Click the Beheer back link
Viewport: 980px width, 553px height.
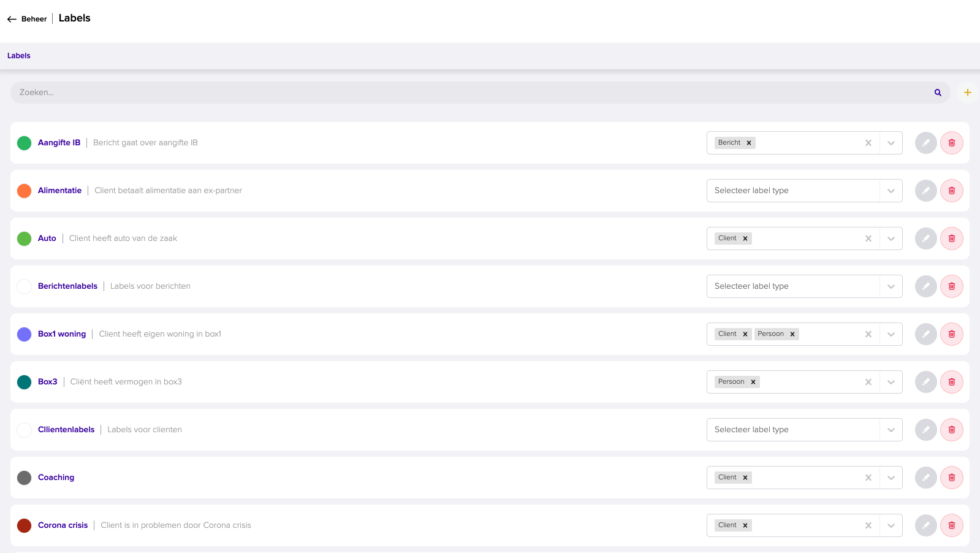pyautogui.click(x=34, y=19)
